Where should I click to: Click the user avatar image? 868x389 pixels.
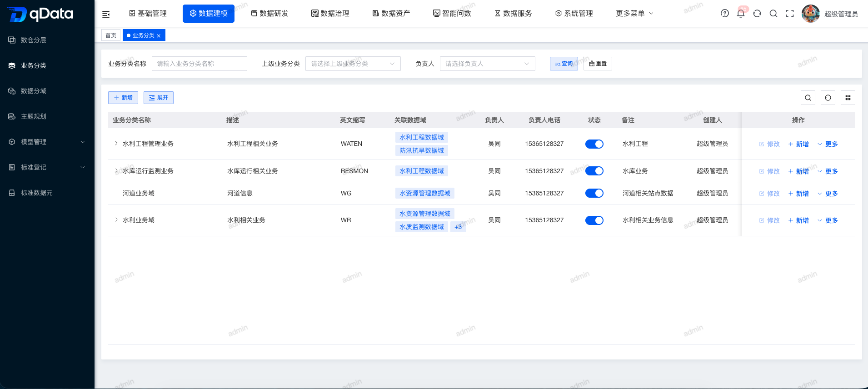[811, 14]
